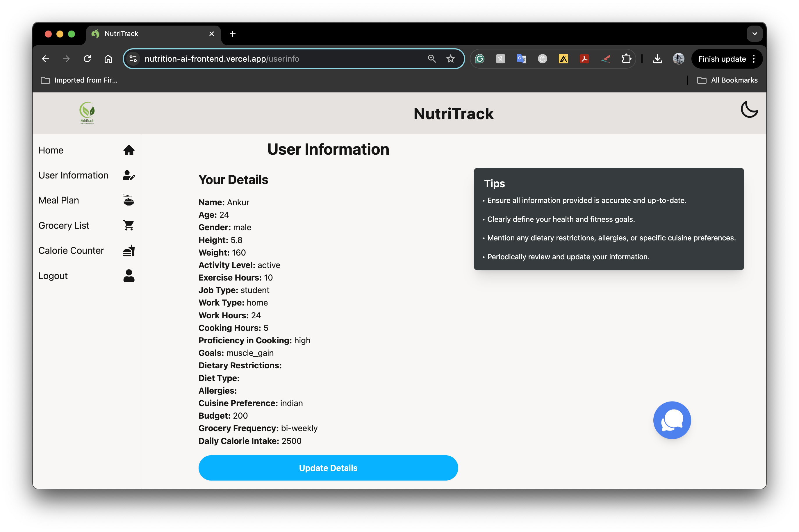The image size is (799, 532).
Task: Open the Grocery List menu item
Action: pos(64,225)
